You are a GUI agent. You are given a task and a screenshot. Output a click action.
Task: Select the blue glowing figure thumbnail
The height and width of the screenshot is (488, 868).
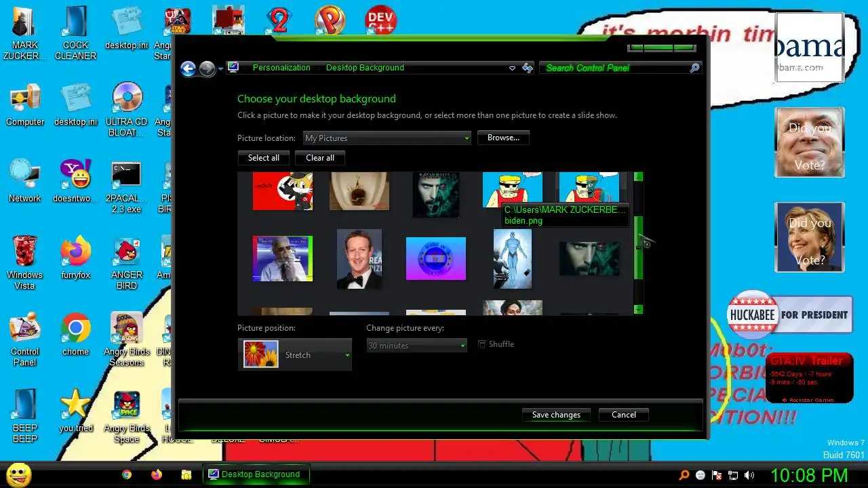click(513, 258)
